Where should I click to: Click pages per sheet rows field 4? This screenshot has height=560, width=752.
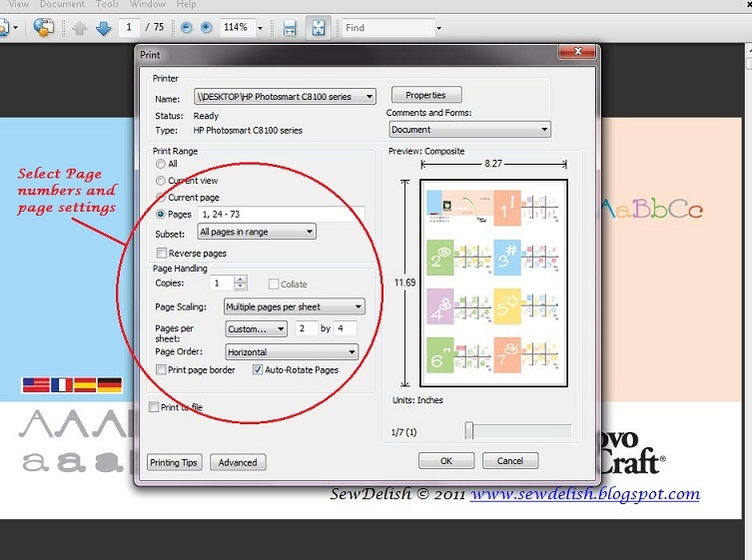tap(345, 328)
